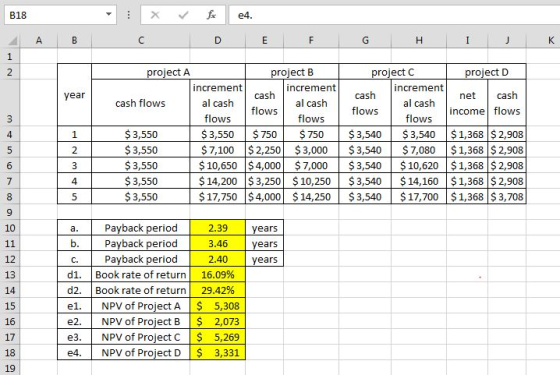Click cell with value $14,160
Screen dimensions: 560x375
pyautogui.click(x=419, y=181)
